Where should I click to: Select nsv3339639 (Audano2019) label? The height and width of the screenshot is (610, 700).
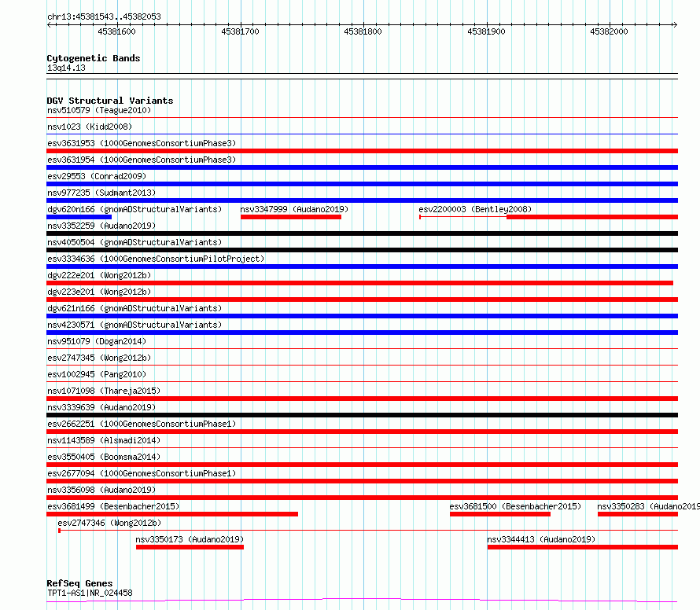[101, 407]
